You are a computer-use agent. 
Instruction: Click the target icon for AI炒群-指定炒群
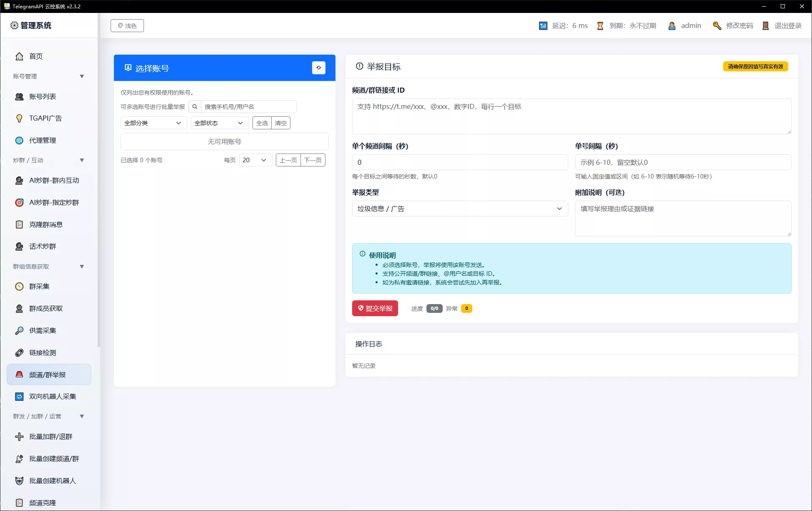19,203
